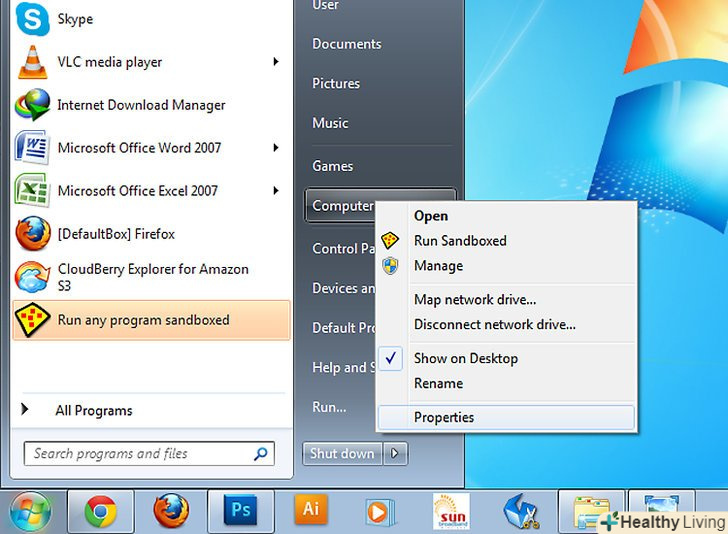
Task: Open Help and Support entry
Action: tap(344, 367)
